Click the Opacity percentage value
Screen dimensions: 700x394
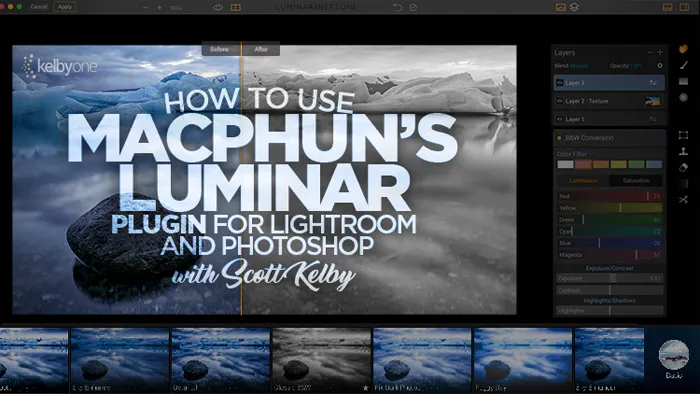pos(636,66)
